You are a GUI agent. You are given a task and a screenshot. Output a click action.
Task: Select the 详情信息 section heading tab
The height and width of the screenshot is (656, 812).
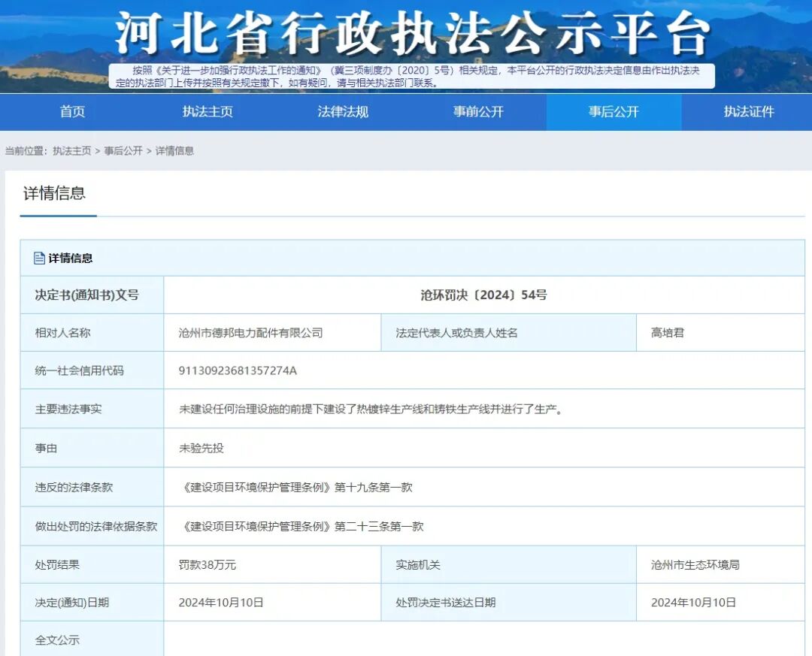tap(54, 193)
